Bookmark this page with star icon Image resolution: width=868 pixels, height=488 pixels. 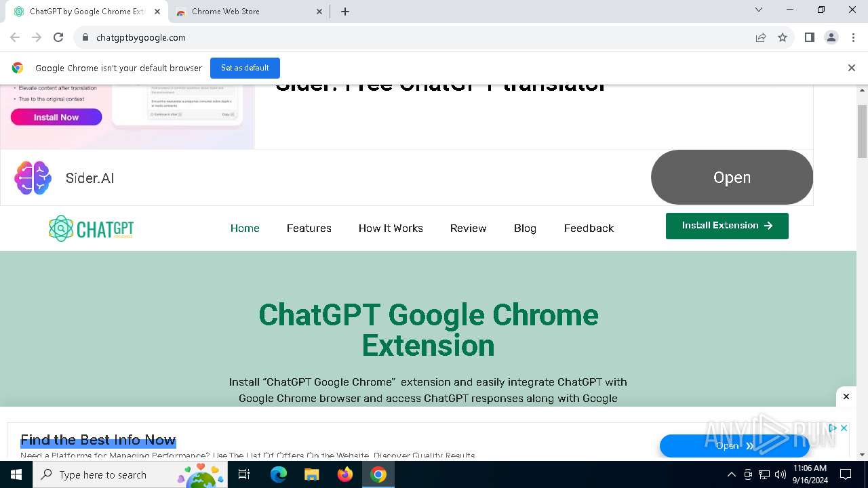click(783, 37)
